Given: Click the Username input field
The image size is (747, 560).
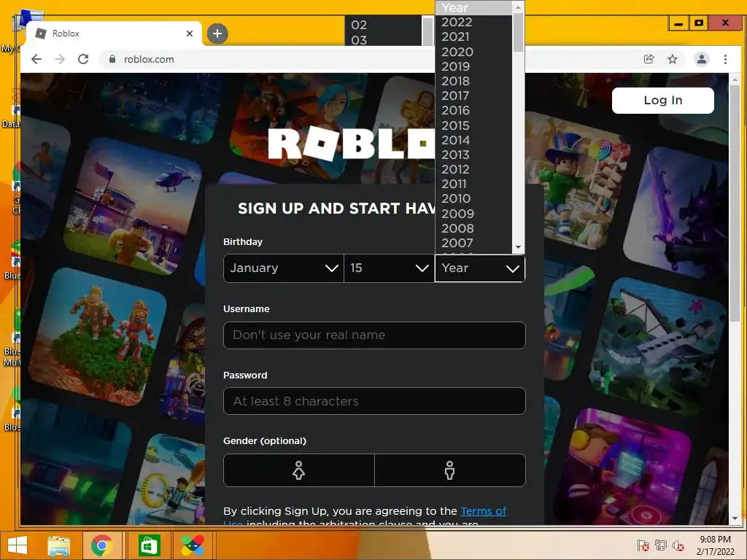Looking at the screenshot, I should 374,335.
